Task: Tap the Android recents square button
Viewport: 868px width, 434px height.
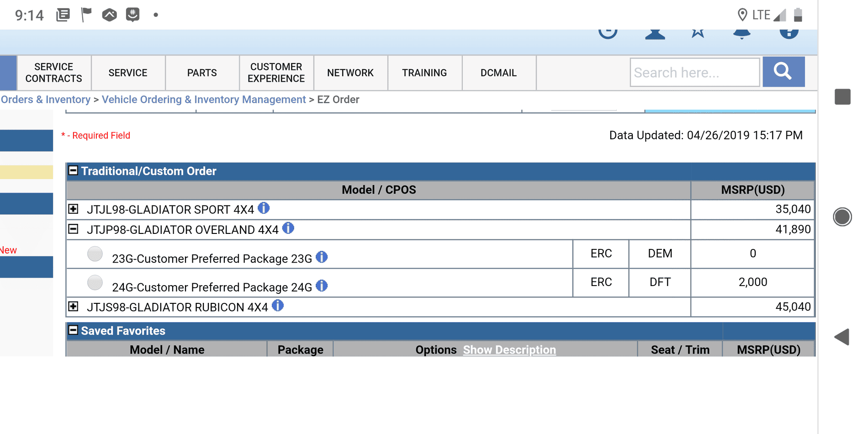Action: [x=842, y=97]
